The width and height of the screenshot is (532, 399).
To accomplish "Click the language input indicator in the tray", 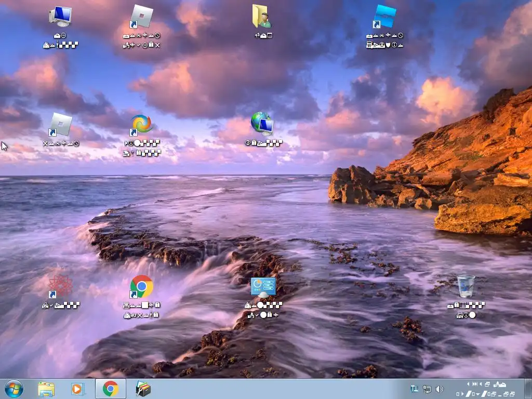I will pos(414,389).
